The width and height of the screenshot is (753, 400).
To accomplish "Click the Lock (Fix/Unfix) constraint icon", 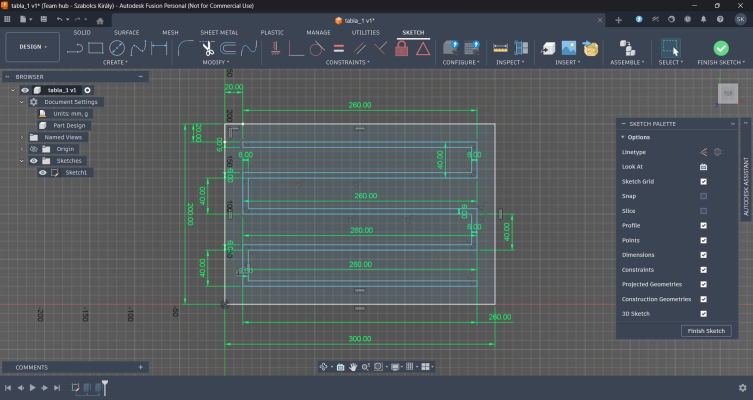I will [x=401, y=47].
